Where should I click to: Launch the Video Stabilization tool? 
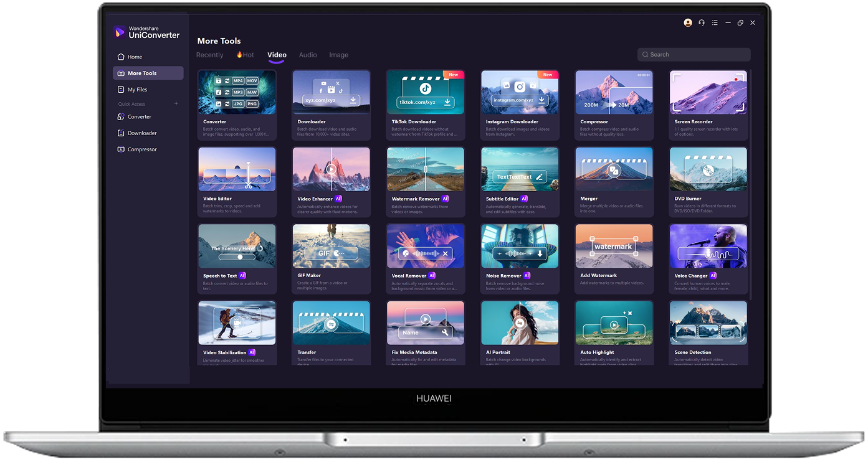pyautogui.click(x=237, y=333)
